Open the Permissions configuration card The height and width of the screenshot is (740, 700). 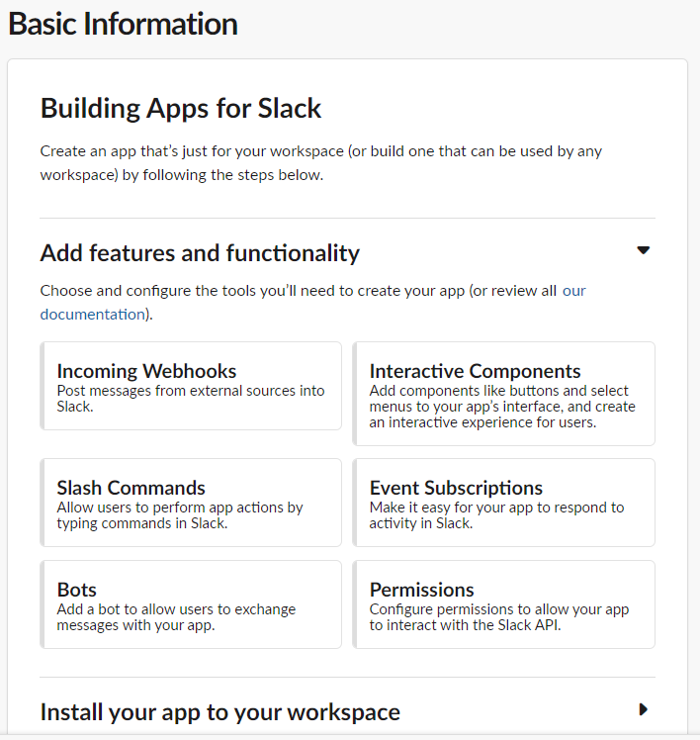point(503,604)
